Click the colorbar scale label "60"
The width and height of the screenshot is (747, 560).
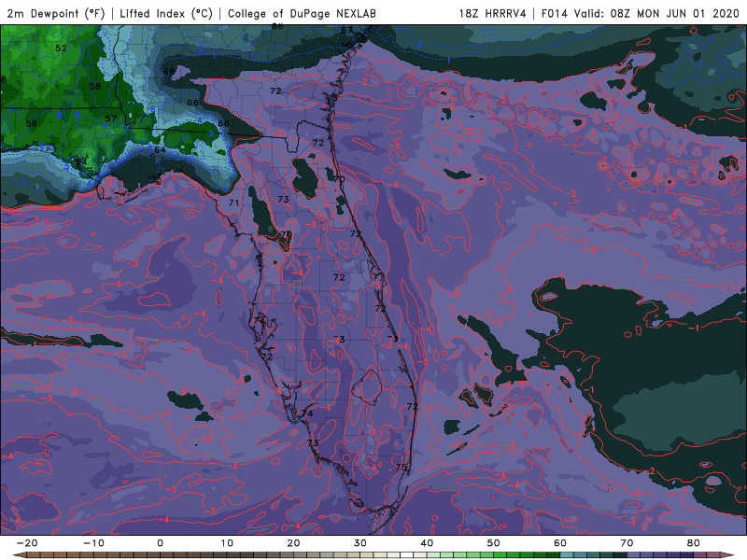pyautogui.click(x=560, y=543)
